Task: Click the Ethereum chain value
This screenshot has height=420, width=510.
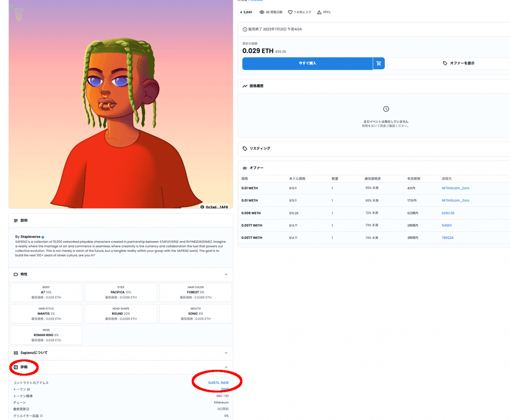Action: [x=221, y=402]
